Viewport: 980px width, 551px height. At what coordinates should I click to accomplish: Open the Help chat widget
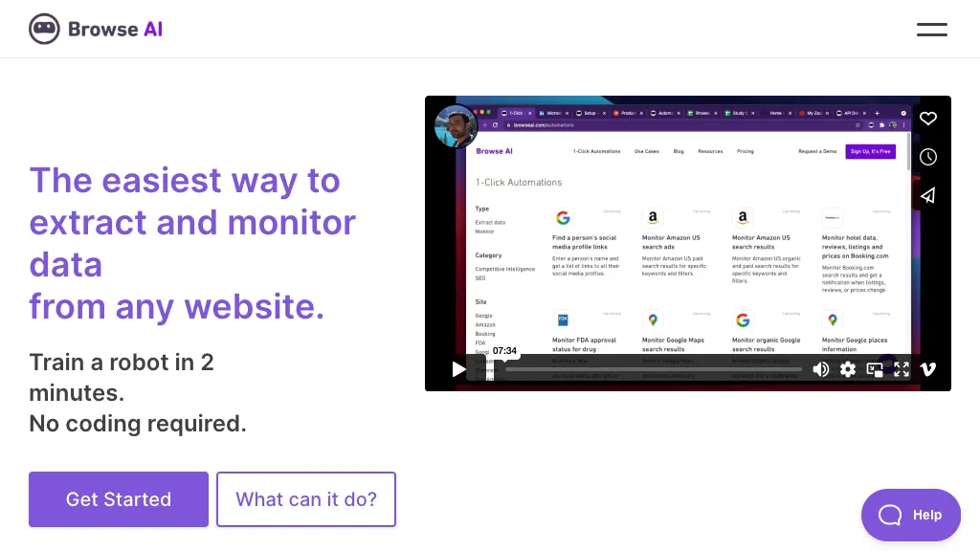point(910,515)
